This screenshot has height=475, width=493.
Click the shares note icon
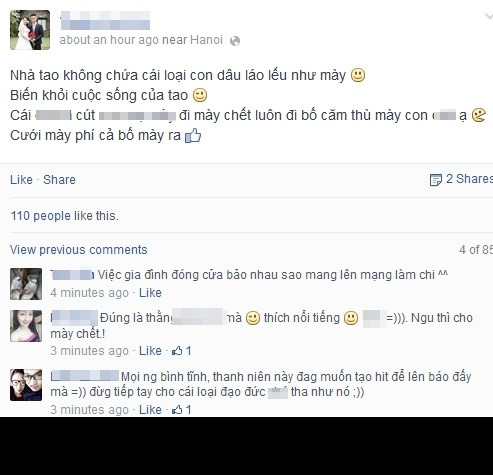(x=436, y=180)
